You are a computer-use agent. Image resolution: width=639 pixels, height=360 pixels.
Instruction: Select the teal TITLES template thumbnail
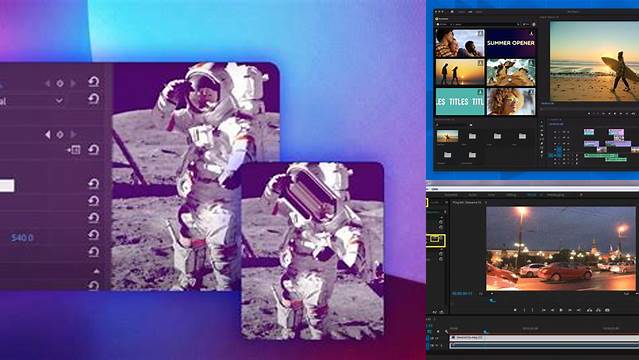(460, 102)
